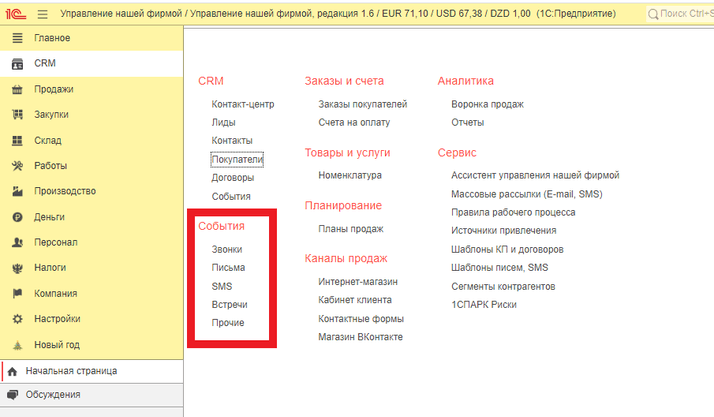This screenshot has height=417, width=714.
Task: Open Планы продаж link
Action: click(351, 229)
